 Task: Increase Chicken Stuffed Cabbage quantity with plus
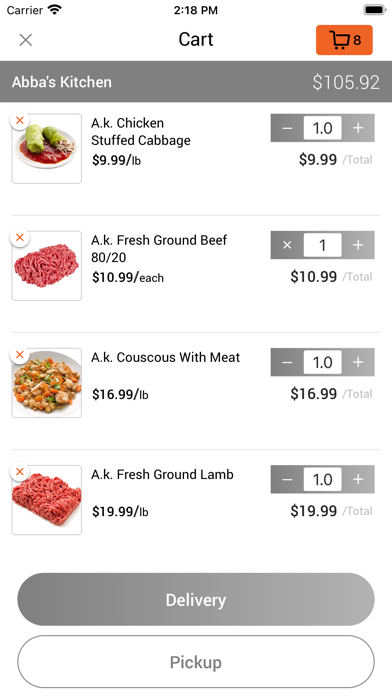click(358, 128)
